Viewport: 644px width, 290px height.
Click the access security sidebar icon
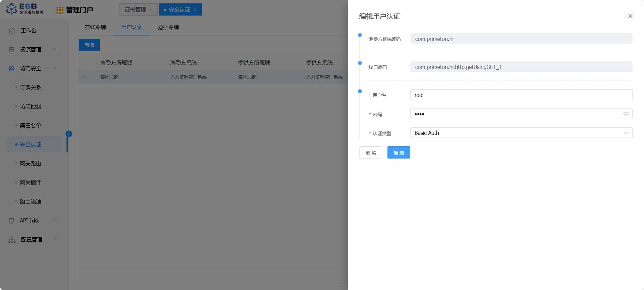11,69
